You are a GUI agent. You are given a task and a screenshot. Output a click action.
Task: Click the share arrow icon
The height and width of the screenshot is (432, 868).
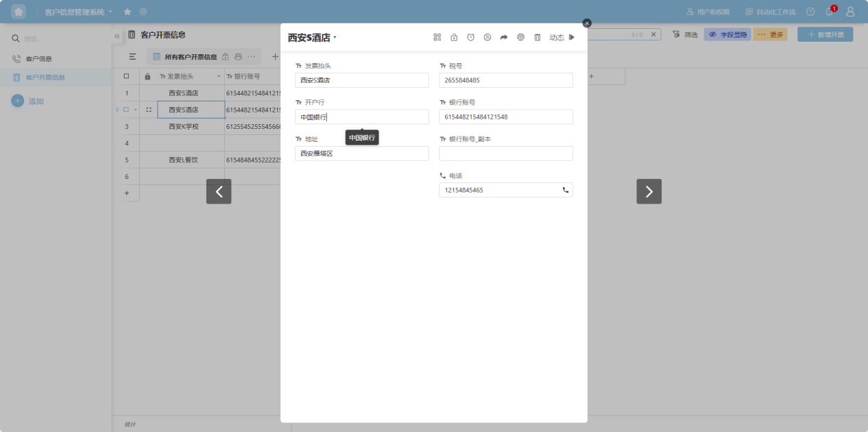click(504, 37)
